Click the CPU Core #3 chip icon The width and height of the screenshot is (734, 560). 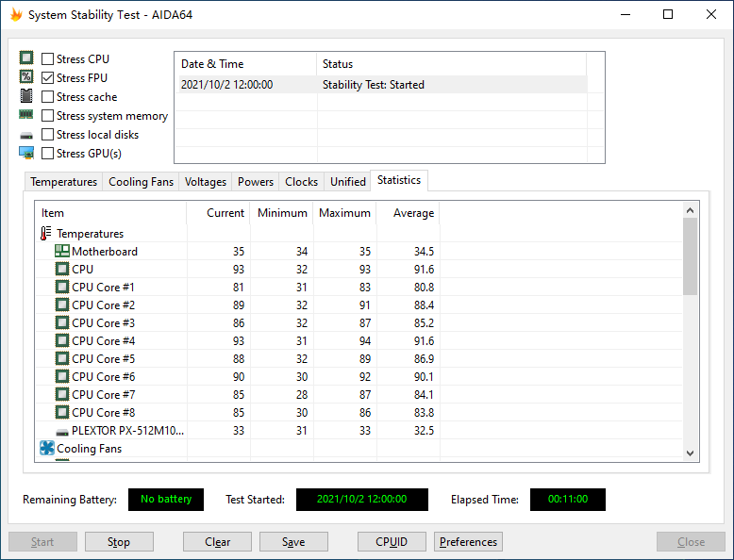(x=61, y=322)
